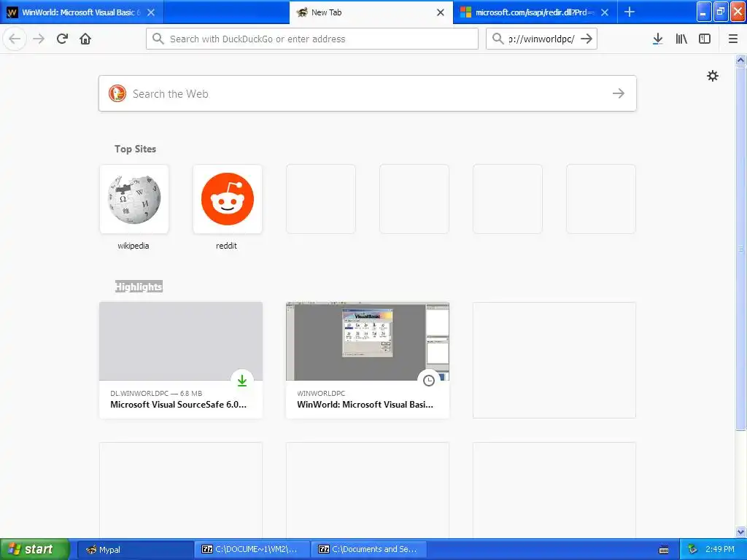Close the New Tab tab
The width and height of the screenshot is (747, 560).
point(440,12)
